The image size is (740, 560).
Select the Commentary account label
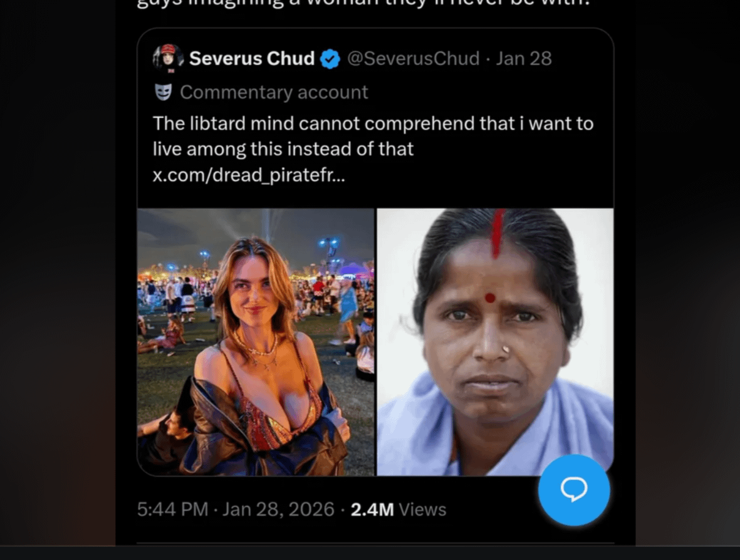coord(274,93)
